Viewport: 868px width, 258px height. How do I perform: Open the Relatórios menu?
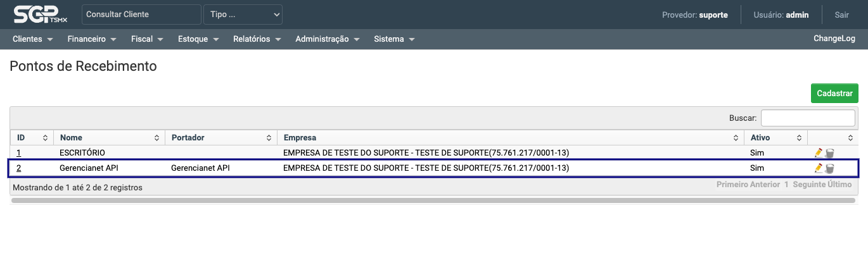tap(257, 39)
